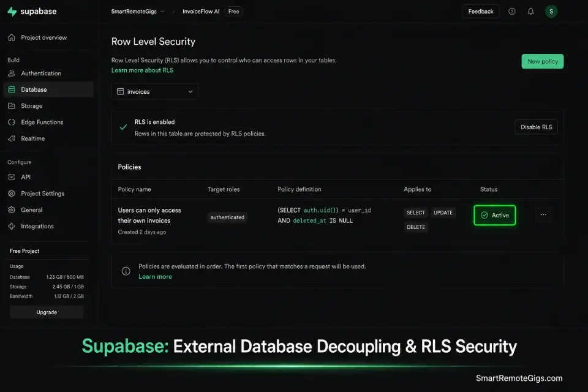Open Learn more link under policies note
This screenshot has width=588, height=392.
point(155,276)
